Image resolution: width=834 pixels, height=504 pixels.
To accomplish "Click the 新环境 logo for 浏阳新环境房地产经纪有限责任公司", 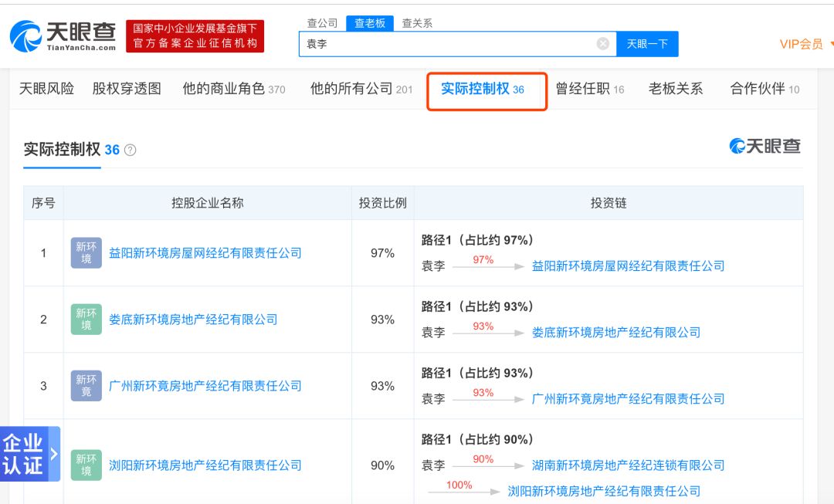I will tap(86, 465).
